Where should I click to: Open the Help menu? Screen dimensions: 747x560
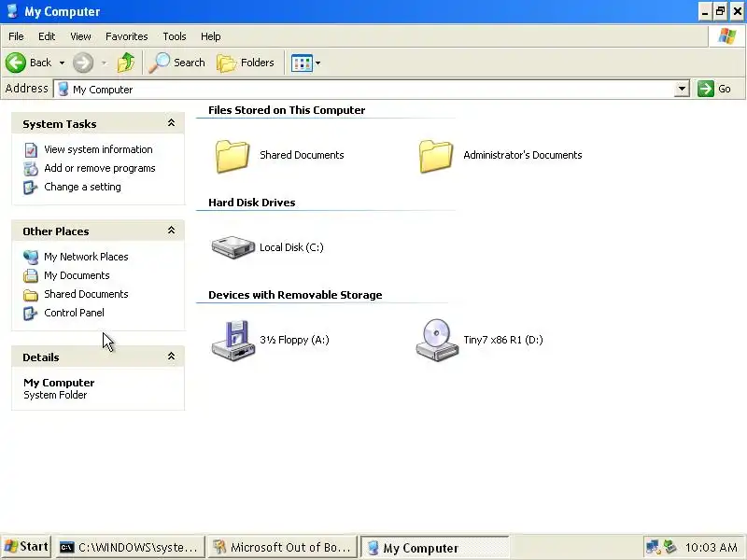pyautogui.click(x=211, y=36)
